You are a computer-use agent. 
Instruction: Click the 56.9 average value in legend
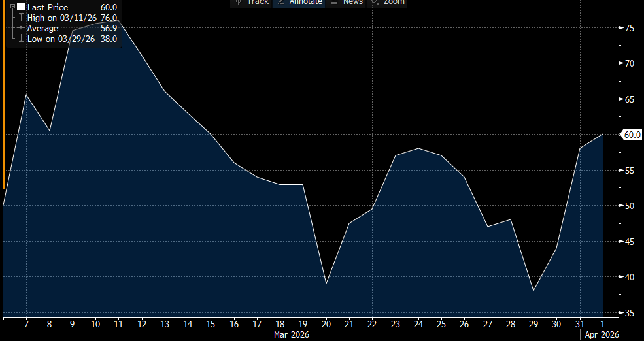109,28
